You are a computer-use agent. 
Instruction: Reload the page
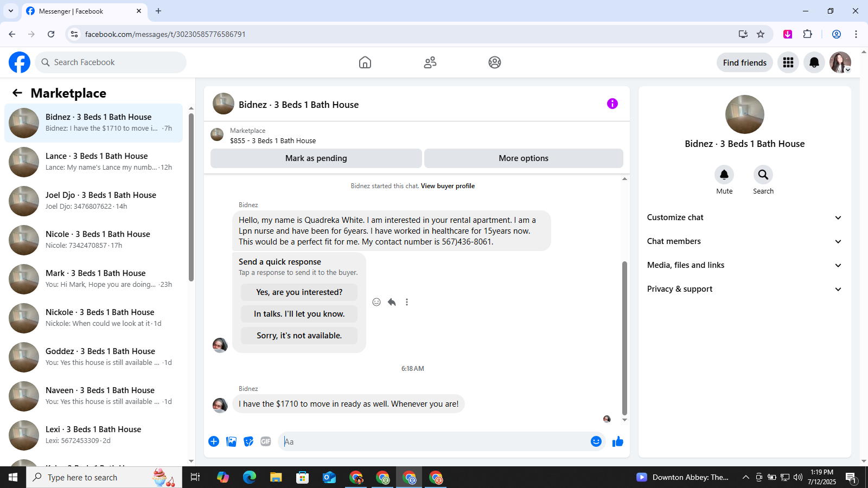51,34
